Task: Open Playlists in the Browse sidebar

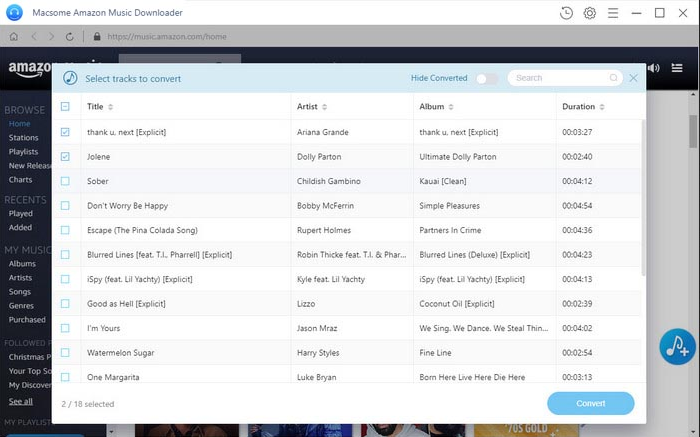Action: point(23,152)
